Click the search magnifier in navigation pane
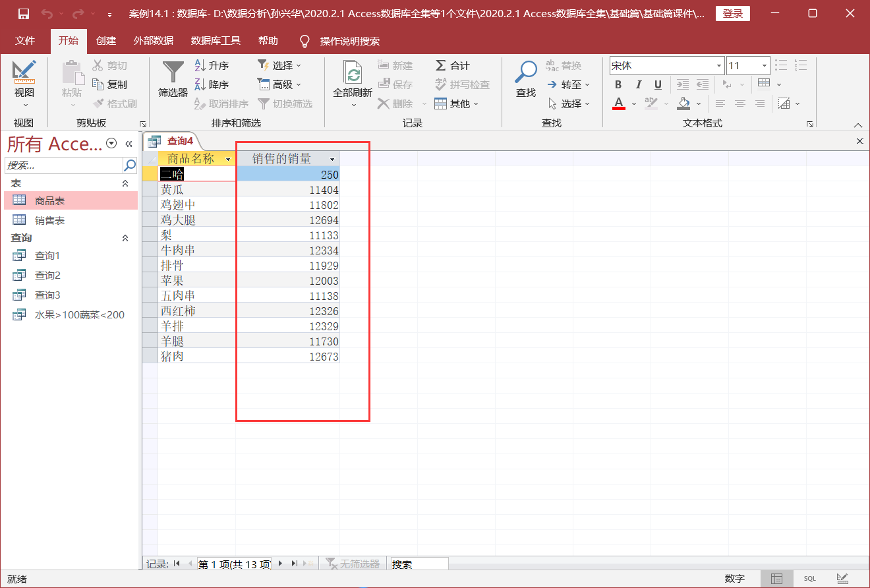 (x=130, y=165)
